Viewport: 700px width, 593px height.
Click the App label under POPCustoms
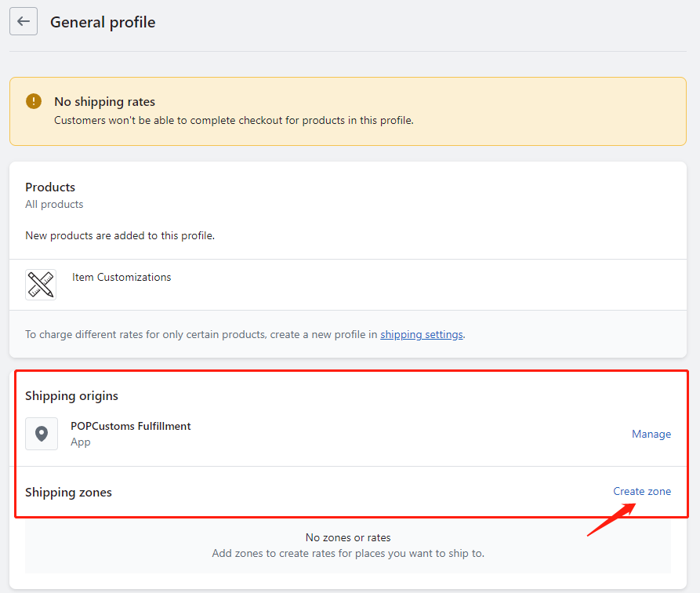(81, 442)
